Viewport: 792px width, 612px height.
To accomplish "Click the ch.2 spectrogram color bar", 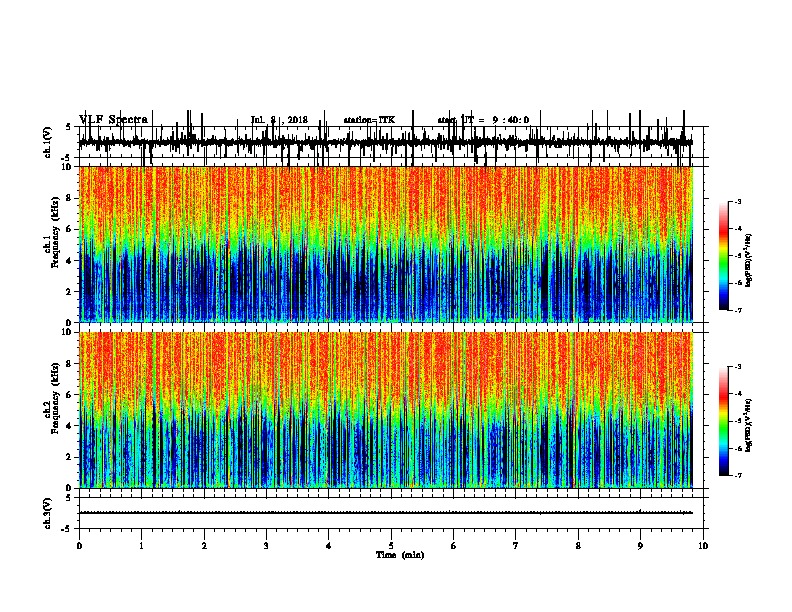I will [724, 421].
